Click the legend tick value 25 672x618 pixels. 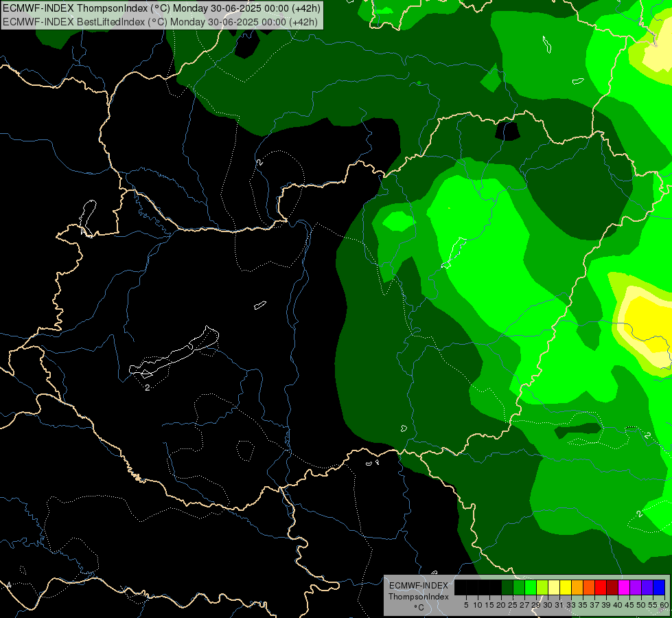coord(513,605)
